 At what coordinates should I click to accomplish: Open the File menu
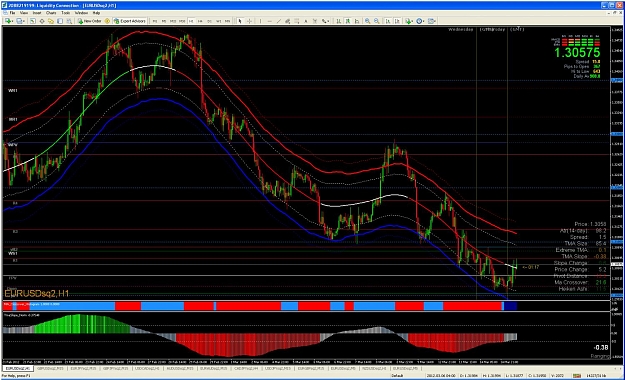(12, 13)
